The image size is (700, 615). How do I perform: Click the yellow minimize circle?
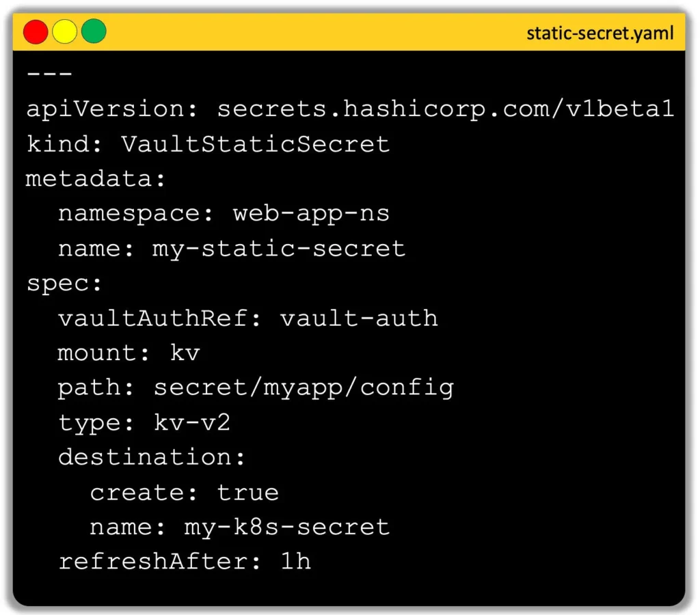(64, 31)
